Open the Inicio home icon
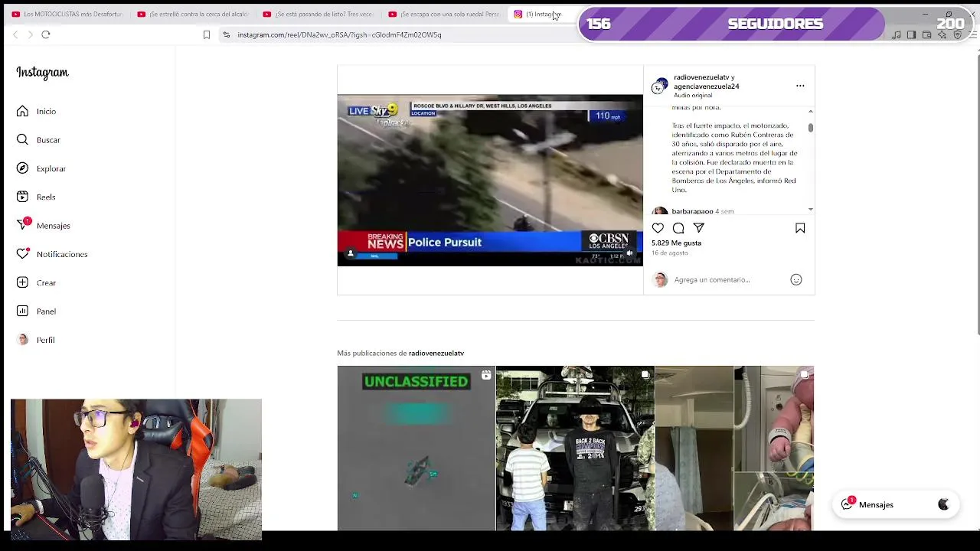Viewport: 980px width, 551px height. [22, 111]
